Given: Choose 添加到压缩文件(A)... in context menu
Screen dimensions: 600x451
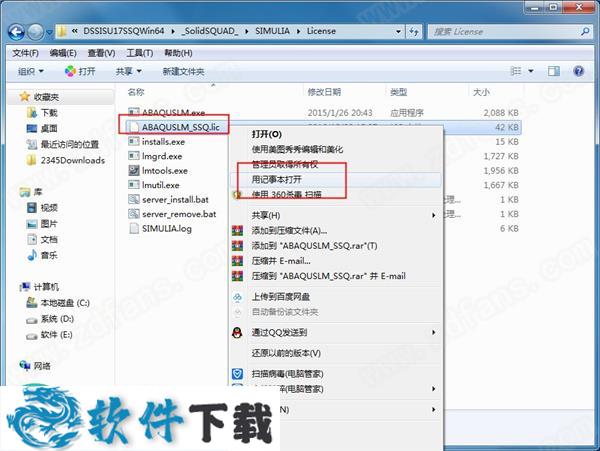Looking at the screenshot, I should coord(289,230).
